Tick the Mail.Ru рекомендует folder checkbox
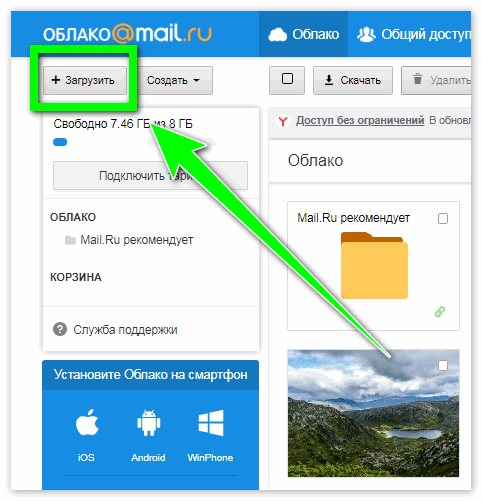 click(443, 219)
